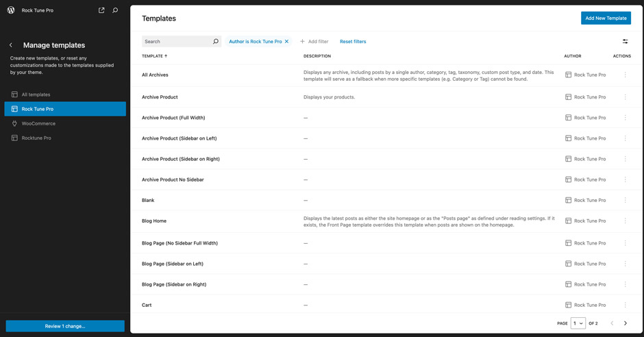Open the view options settings icon

(x=625, y=42)
